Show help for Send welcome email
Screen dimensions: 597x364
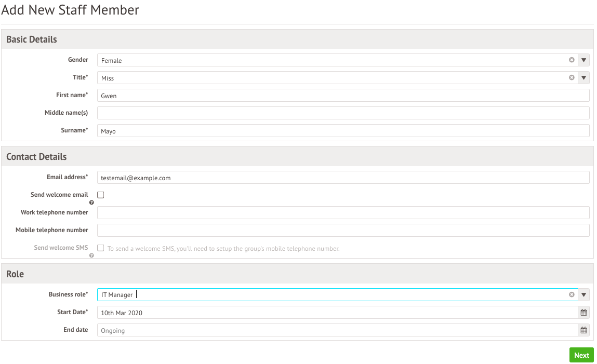(x=91, y=203)
